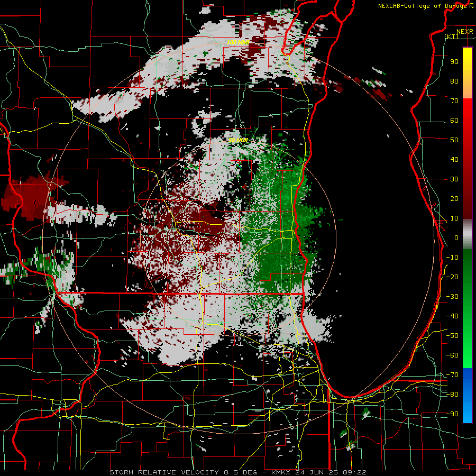Click the KMKX radar site identifier
This screenshot has width=476, height=476.
click(280, 472)
